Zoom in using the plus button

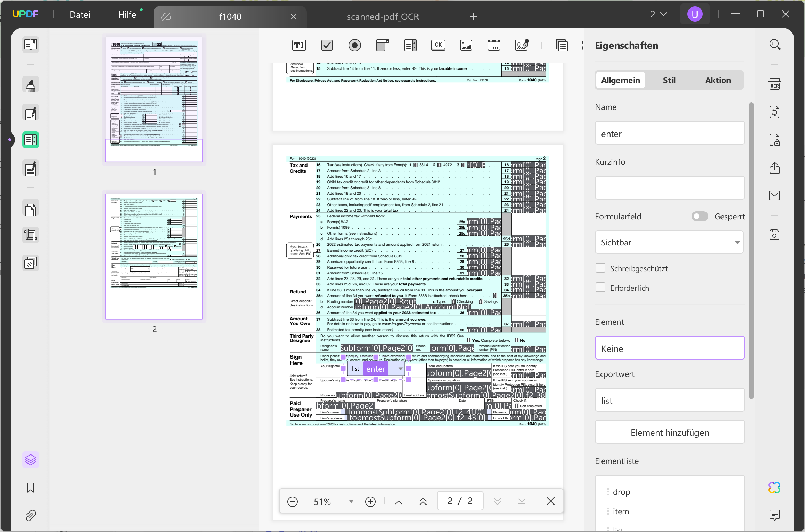370,501
